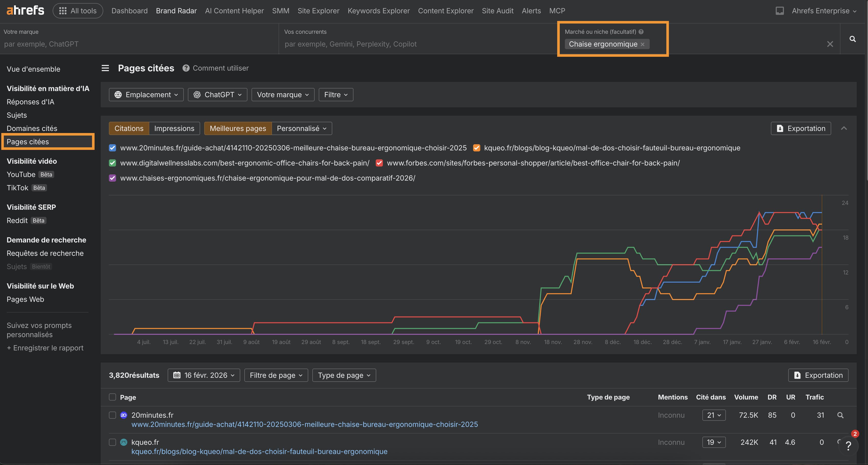Open Keywords Explorer from the top menu

[378, 10]
